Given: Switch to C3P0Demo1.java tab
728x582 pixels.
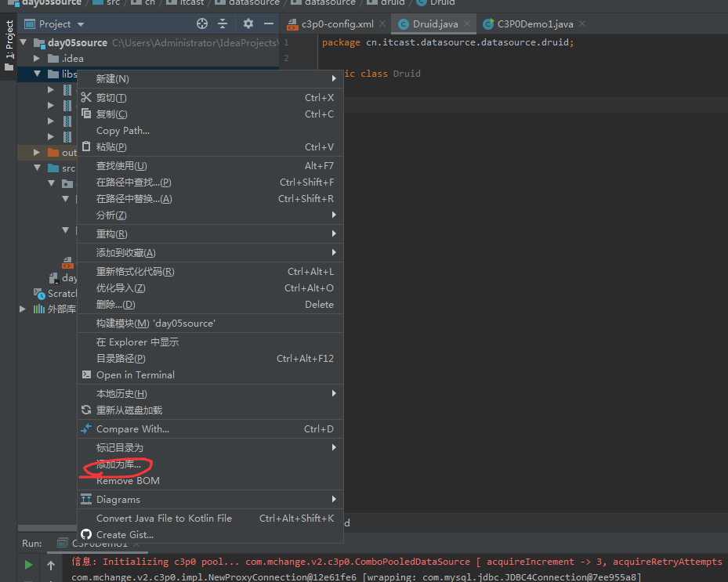Looking at the screenshot, I should (x=534, y=24).
